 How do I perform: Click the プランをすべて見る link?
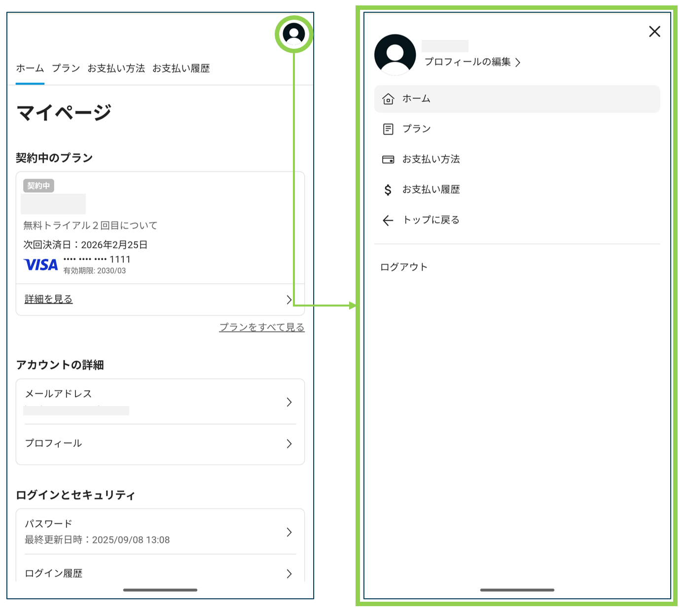(262, 327)
